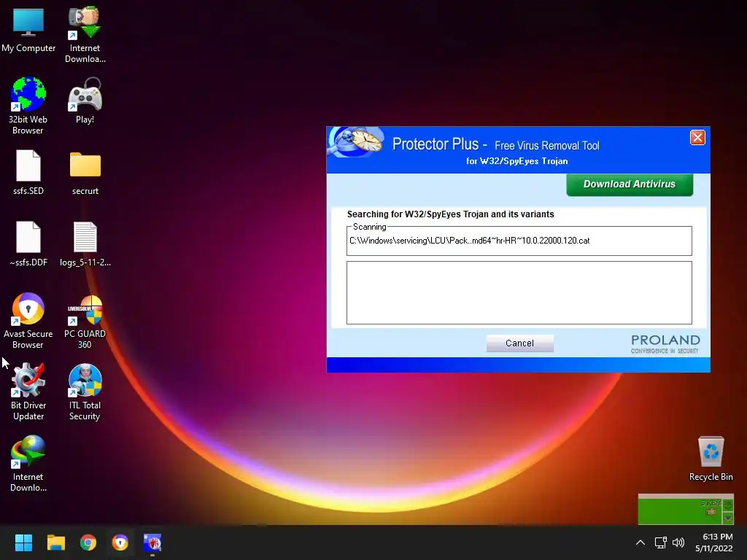This screenshot has width=747, height=560.
Task: Close the Protector Plus window
Action: [x=697, y=138]
